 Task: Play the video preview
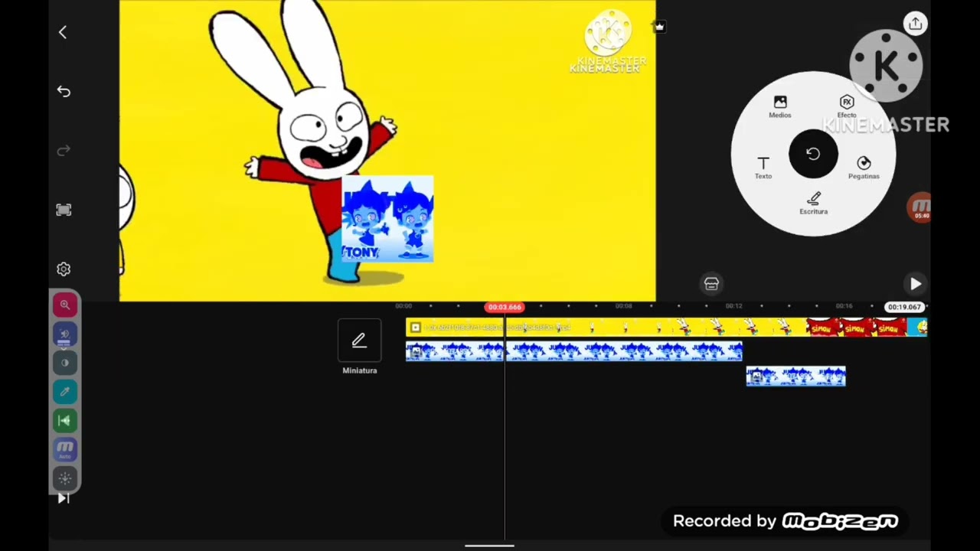pyautogui.click(x=916, y=284)
